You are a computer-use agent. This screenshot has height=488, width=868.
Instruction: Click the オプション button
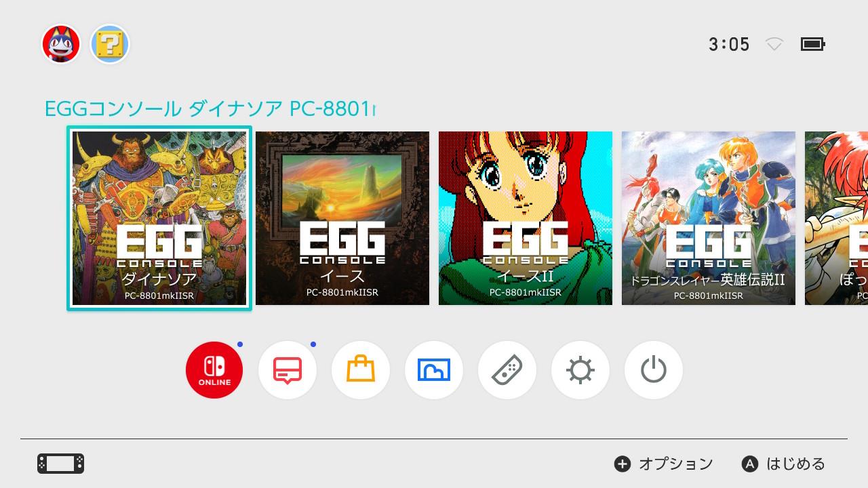point(664,464)
